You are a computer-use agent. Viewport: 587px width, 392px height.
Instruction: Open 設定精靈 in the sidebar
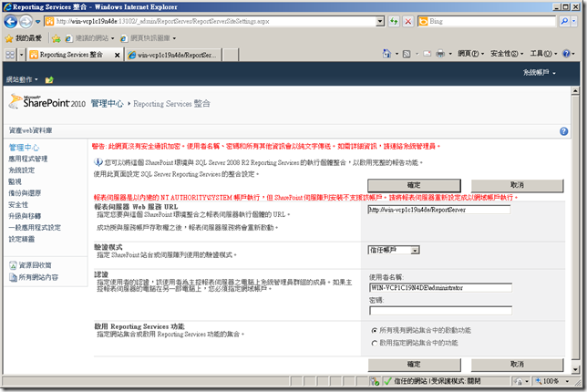21,239
